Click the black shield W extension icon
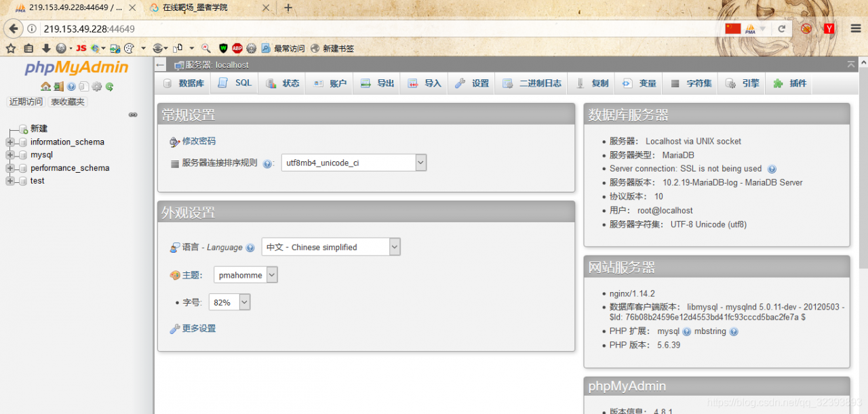Screen dimensions: 868x414 click(x=223, y=48)
